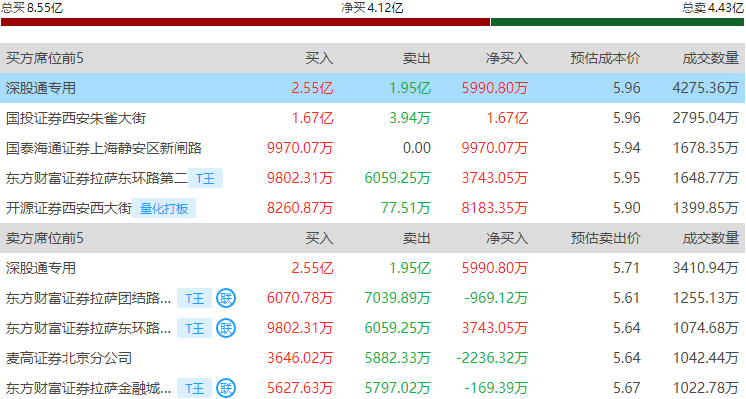The height and width of the screenshot is (399, 746).
Task: Click the 联 icon on 东方财富证券拉萨金融城 row
Action: click(226, 388)
